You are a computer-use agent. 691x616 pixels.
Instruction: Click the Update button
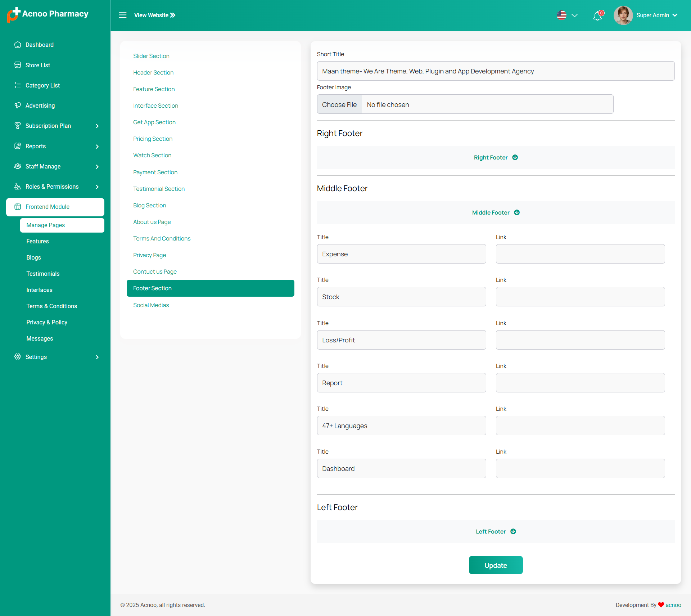[496, 565]
